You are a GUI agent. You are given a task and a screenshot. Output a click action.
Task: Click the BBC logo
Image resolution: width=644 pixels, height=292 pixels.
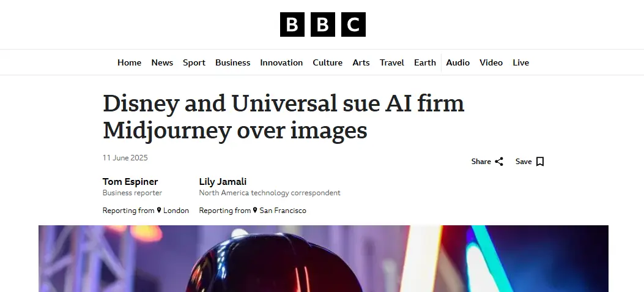(322, 24)
